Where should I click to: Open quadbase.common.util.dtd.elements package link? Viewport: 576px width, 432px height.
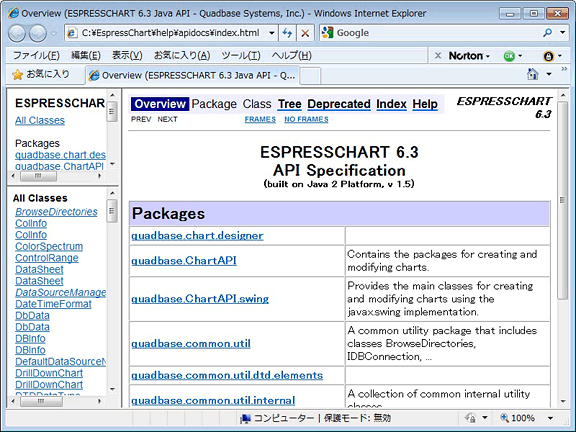coord(227,375)
